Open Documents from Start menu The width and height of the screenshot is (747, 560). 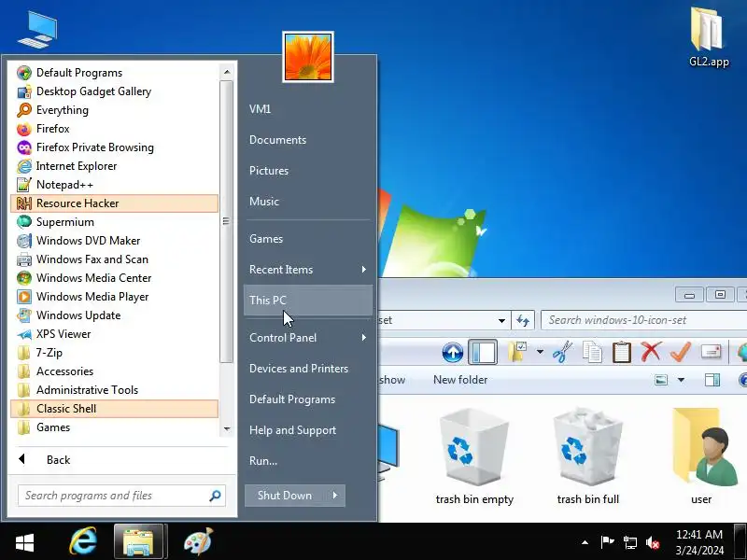tap(308, 140)
